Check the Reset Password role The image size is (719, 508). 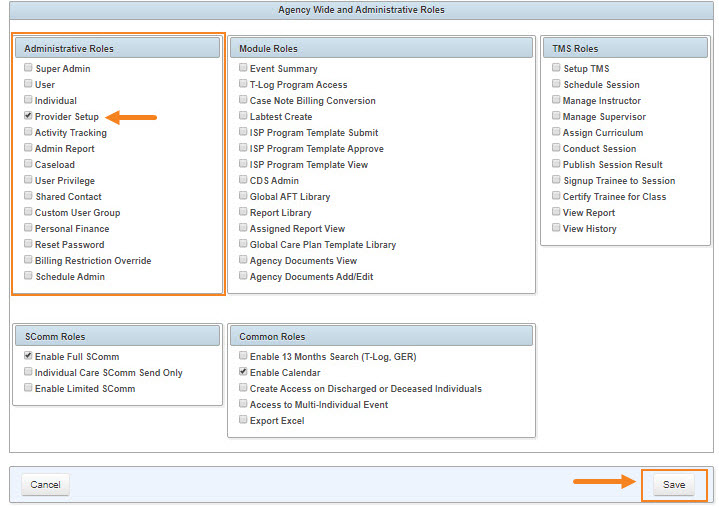pyautogui.click(x=28, y=245)
